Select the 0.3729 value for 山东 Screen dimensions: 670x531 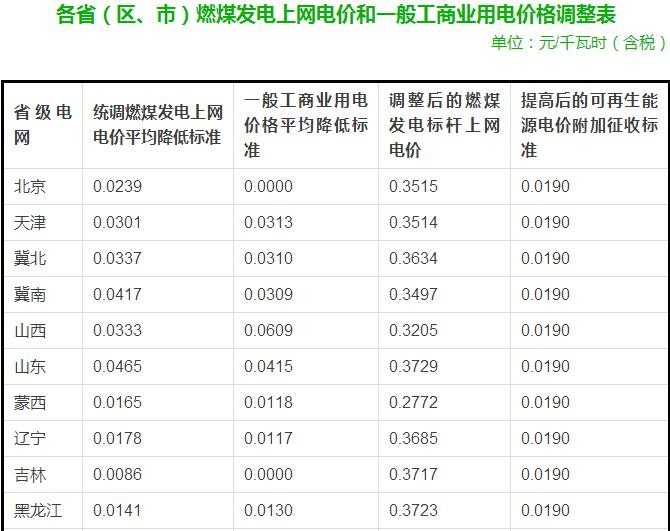coord(413,366)
